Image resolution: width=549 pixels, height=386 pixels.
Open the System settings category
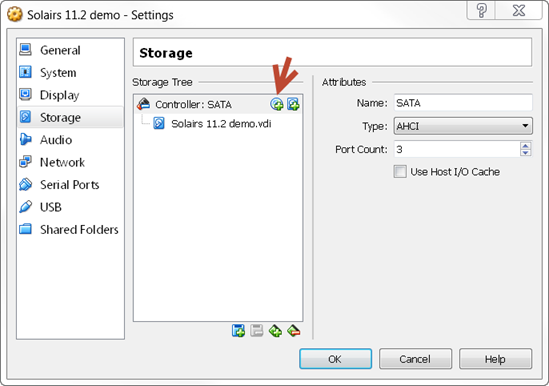tap(70, 73)
